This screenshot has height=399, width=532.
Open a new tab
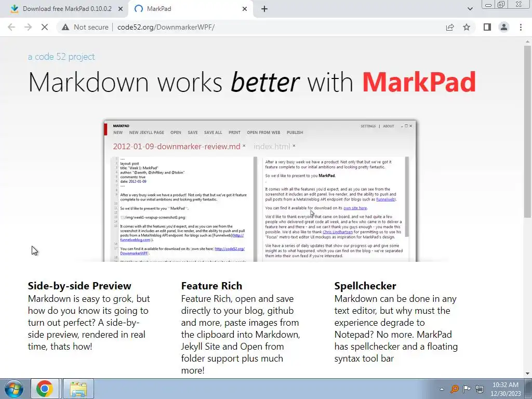264,9
